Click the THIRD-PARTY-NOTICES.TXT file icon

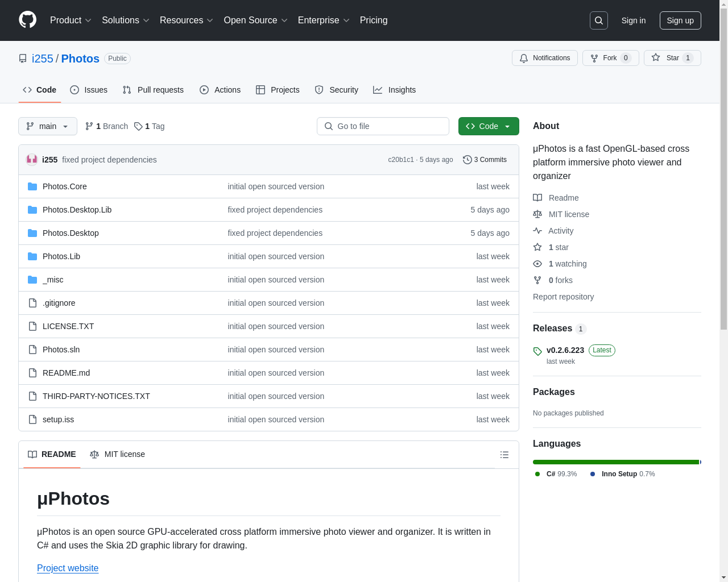[32, 396]
